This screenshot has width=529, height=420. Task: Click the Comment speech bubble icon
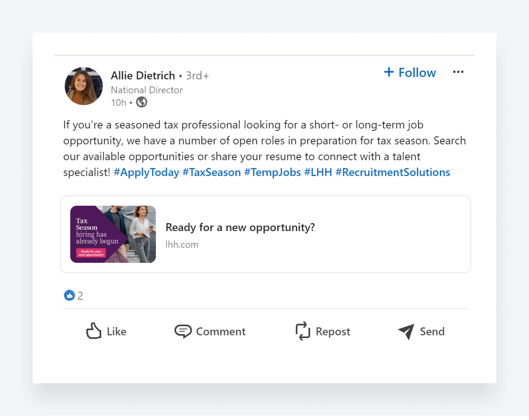tap(183, 331)
